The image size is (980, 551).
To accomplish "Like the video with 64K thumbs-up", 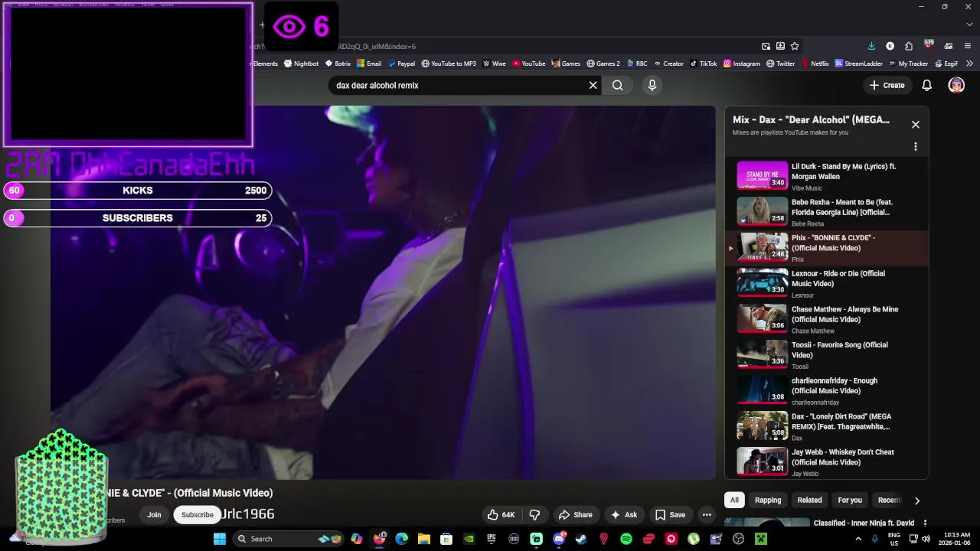I will coord(501,515).
